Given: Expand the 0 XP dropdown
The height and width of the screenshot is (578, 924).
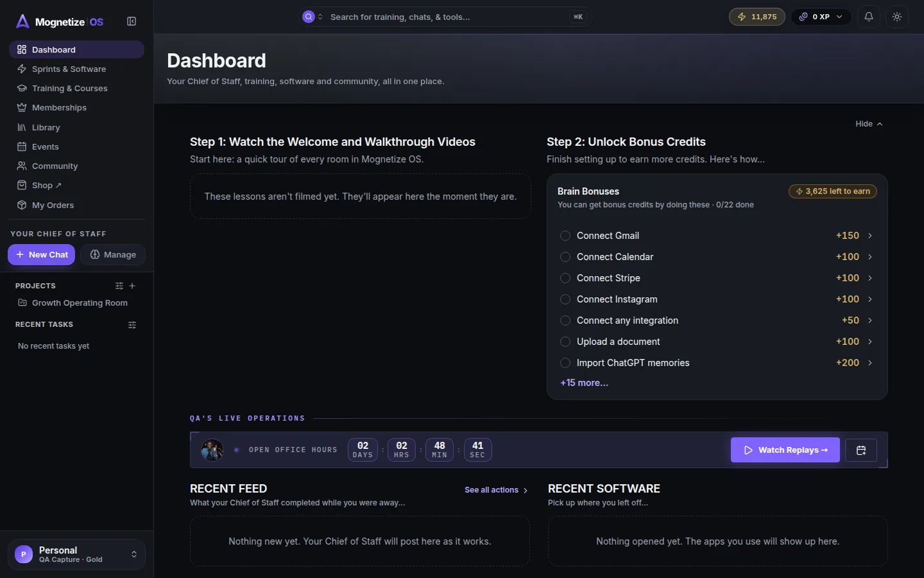Looking at the screenshot, I should [x=821, y=17].
